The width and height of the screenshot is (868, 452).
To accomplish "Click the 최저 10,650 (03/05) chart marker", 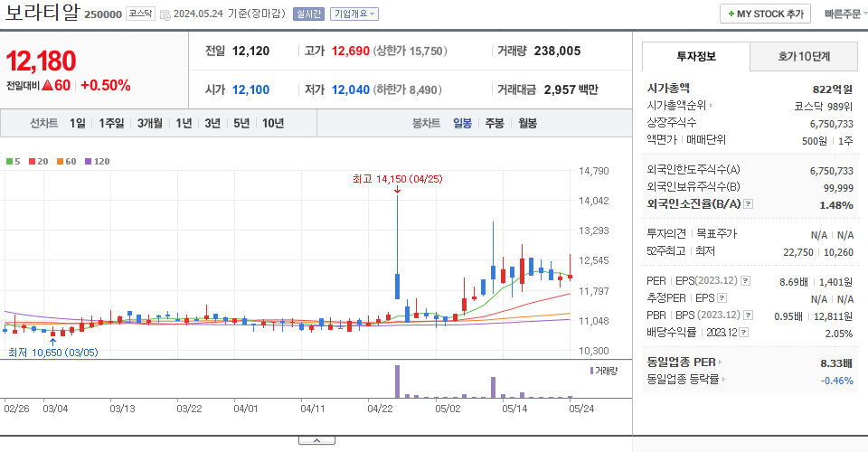I will coord(53,353).
